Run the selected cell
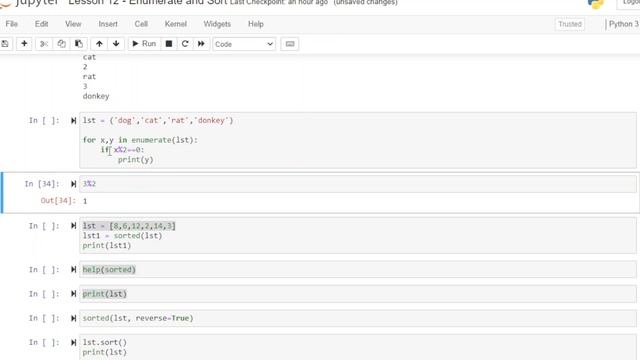 tap(144, 44)
